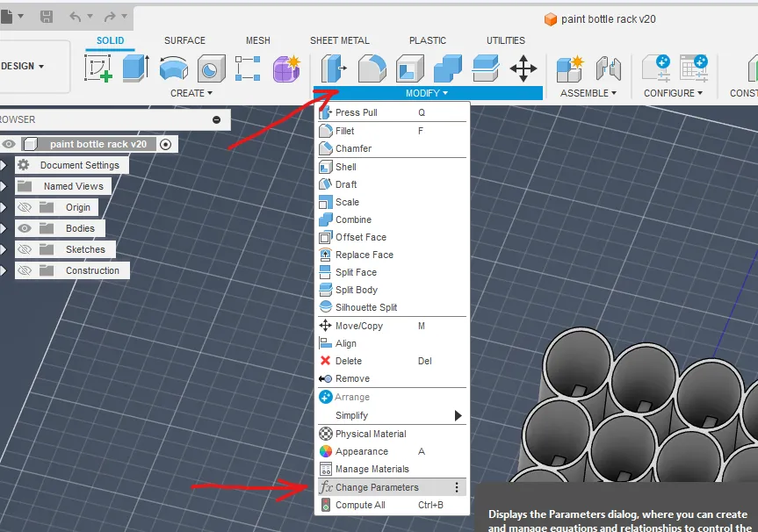The height and width of the screenshot is (532, 758).
Task: Select the Split Body toolbar icon
Action: click(x=486, y=68)
